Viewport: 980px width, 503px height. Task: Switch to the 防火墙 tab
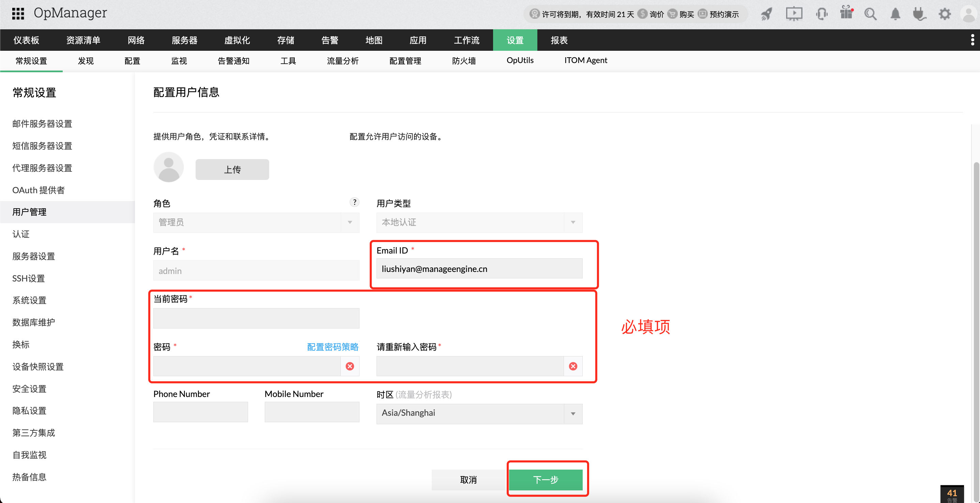tap(464, 61)
